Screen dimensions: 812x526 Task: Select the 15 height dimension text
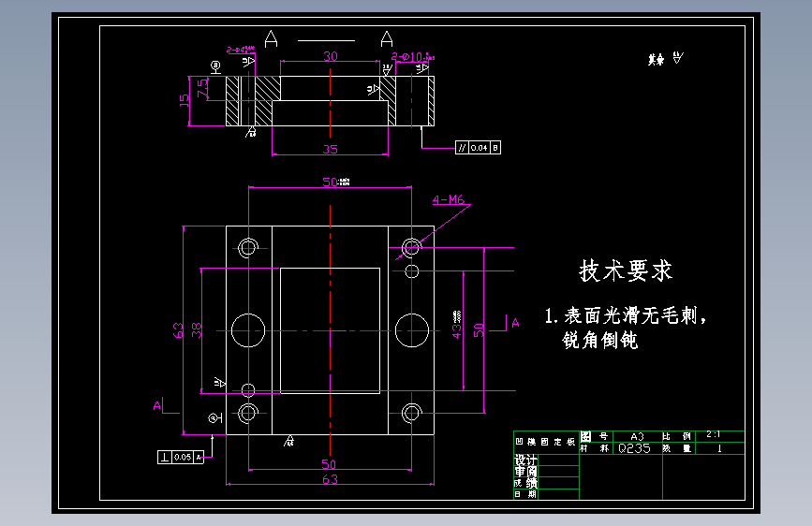(x=185, y=100)
